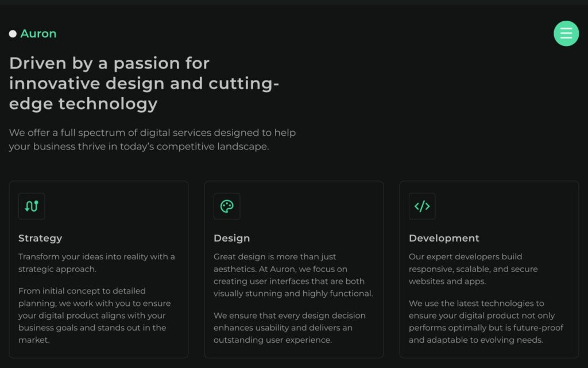Go to homepage via Auron logo text
Screen dimensions: 588x368
[x=38, y=34]
